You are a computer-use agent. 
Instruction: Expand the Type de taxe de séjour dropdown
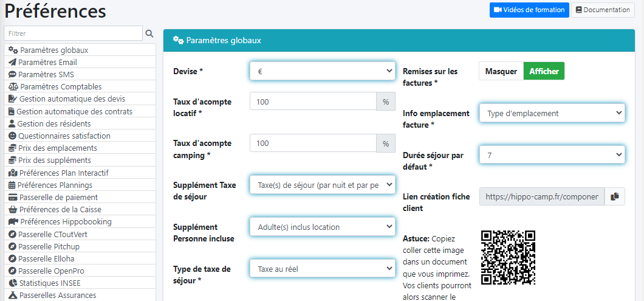pos(322,268)
